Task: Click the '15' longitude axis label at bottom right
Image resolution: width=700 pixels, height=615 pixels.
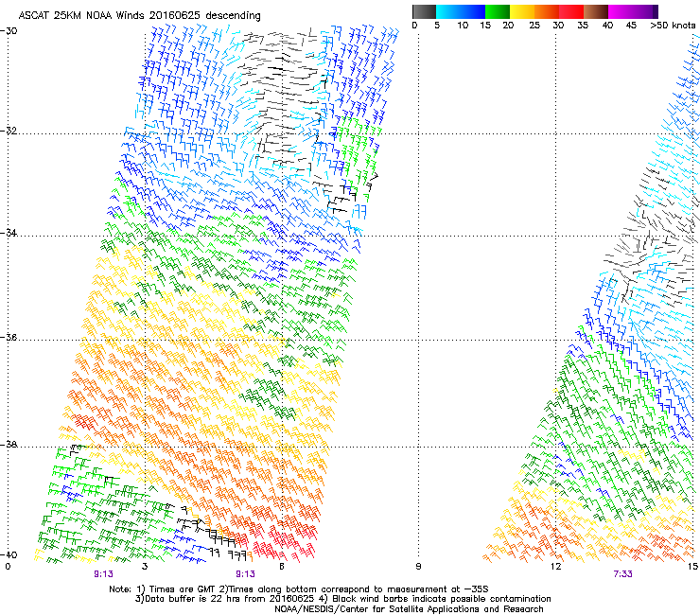Action: (692, 567)
